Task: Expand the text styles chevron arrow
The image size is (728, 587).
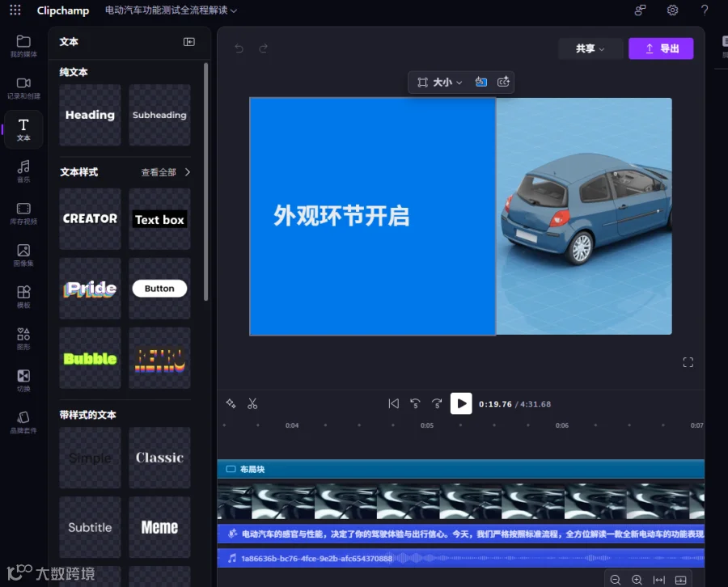Action: (x=187, y=172)
